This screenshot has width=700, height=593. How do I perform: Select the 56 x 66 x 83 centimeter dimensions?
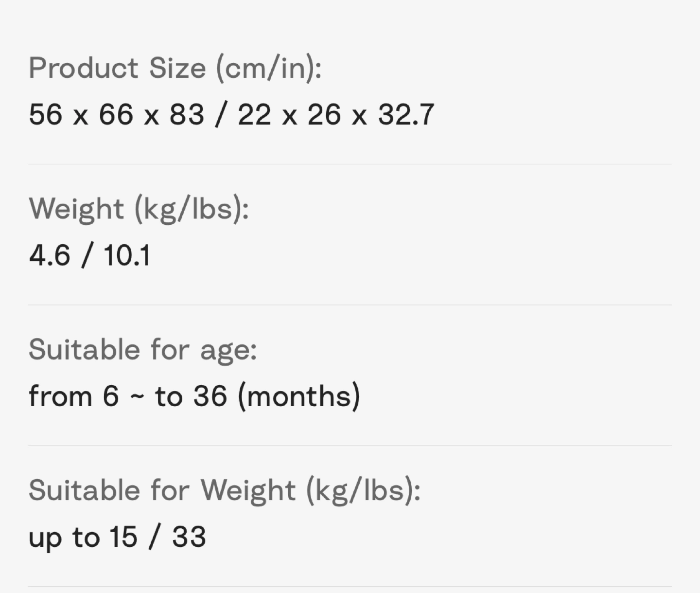(x=117, y=115)
